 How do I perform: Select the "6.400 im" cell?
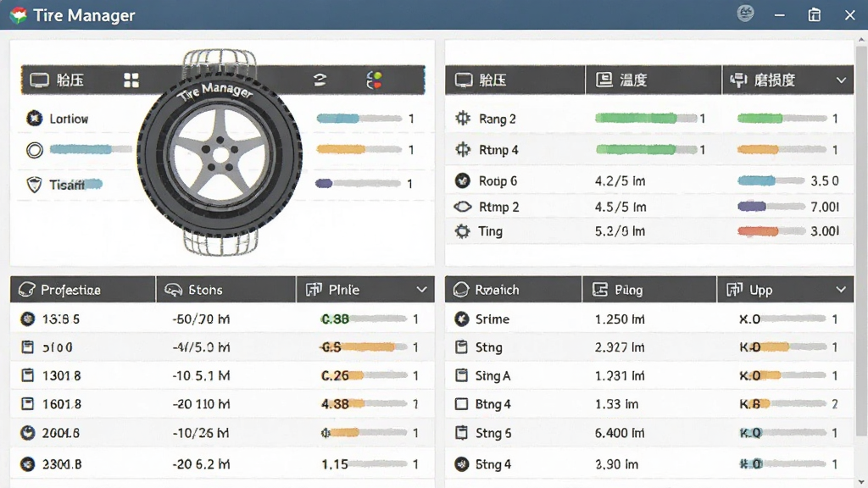(620, 433)
